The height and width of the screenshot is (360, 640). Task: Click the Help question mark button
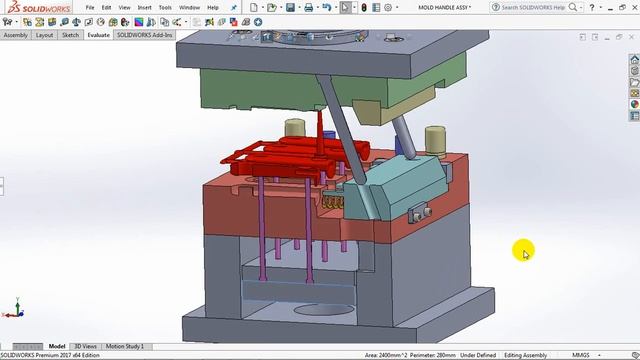coord(592,7)
